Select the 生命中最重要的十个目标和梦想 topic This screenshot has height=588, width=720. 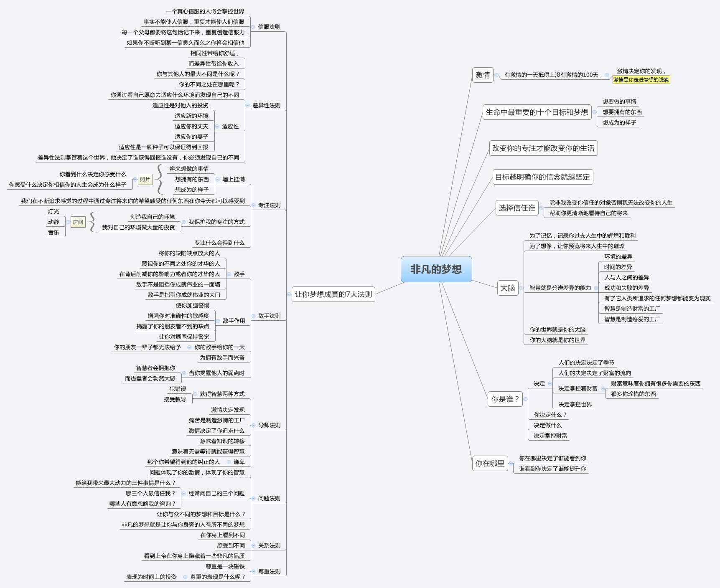click(537, 112)
